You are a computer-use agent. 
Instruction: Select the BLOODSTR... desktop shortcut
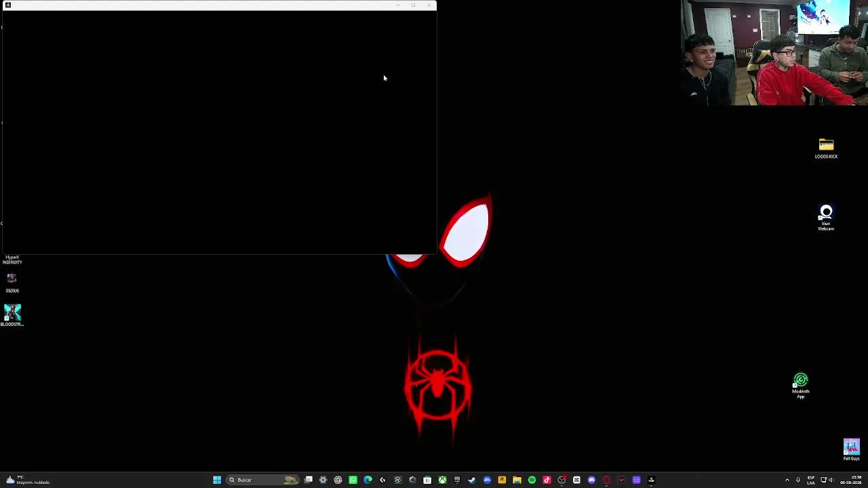tap(12, 315)
